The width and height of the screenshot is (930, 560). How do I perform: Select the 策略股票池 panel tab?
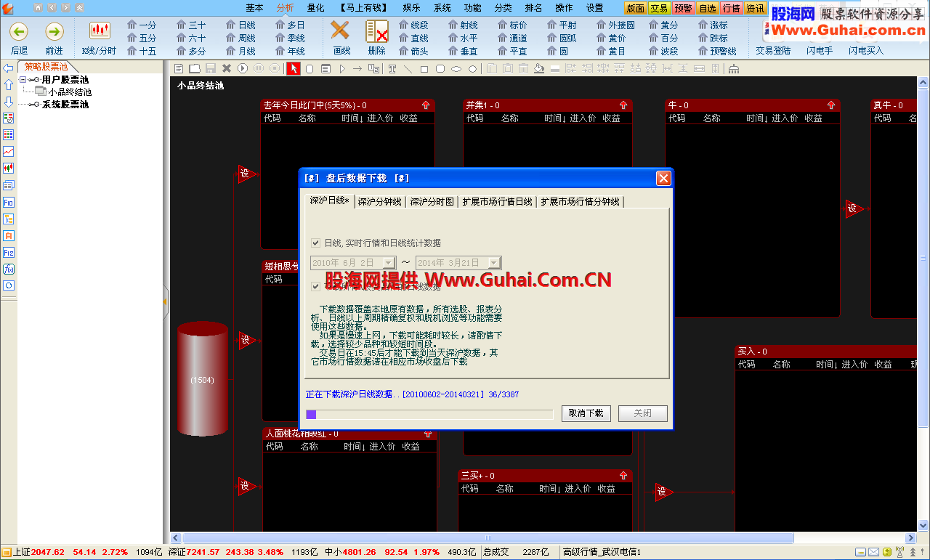coord(46,66)
